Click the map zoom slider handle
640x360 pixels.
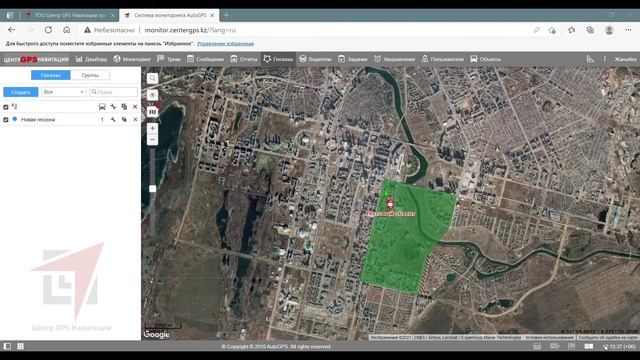click(152, 189)
